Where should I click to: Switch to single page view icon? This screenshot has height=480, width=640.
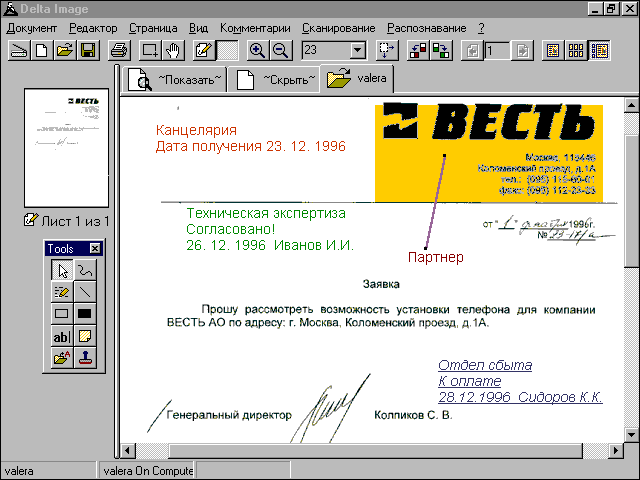(553, 51)
